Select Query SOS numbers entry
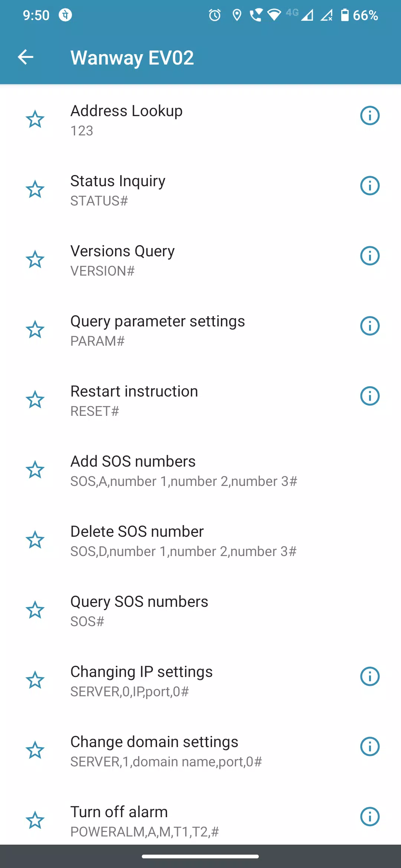401x868 pixels. (x=200, y=611)
